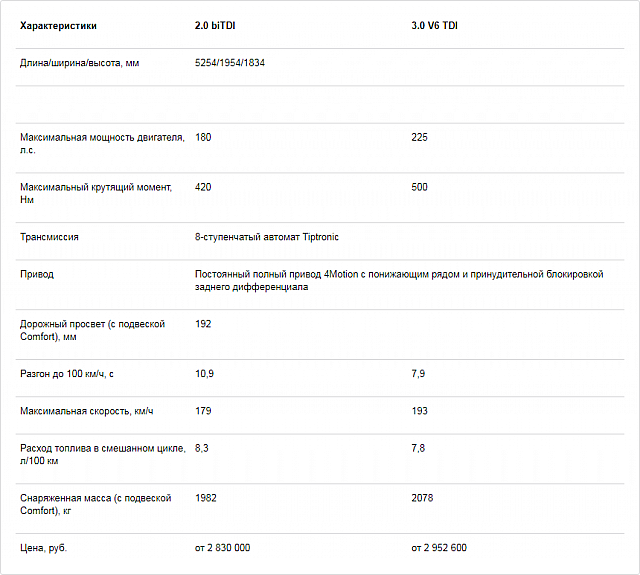Click the price от 2 830 000
The image size is (640, 575).
223,548
